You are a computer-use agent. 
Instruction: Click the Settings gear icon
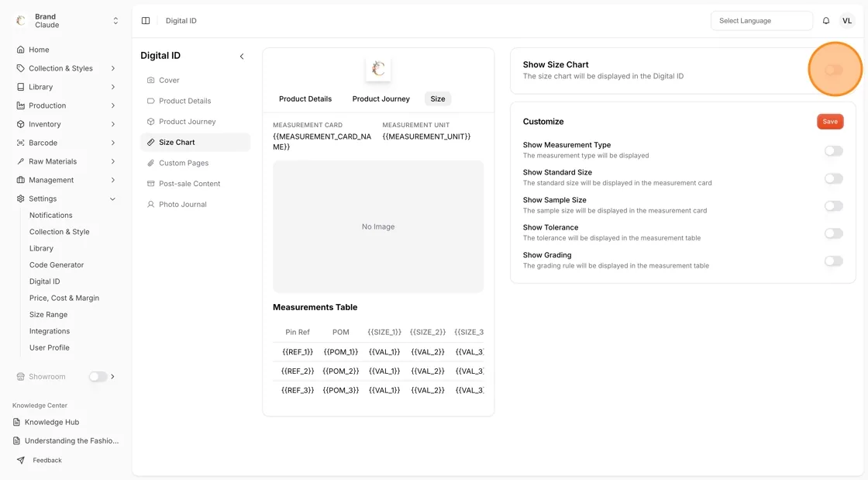[x=20, y=199]
